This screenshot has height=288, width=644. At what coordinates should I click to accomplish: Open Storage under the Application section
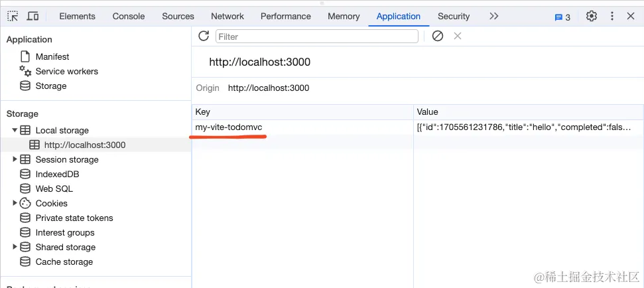click(x=51, y=86)
